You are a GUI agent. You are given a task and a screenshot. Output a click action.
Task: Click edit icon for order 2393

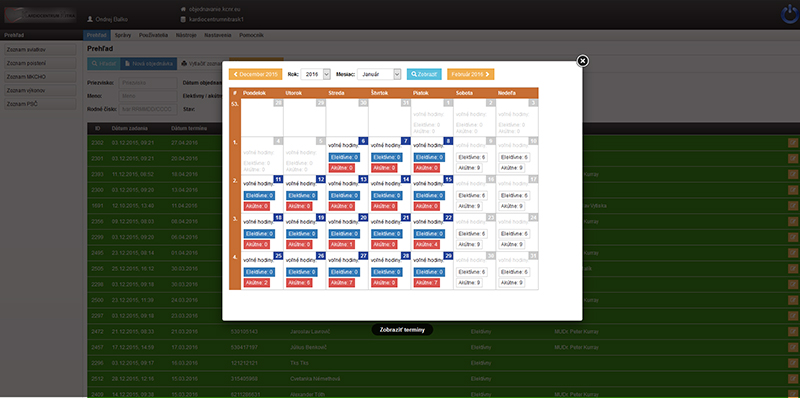792,174
